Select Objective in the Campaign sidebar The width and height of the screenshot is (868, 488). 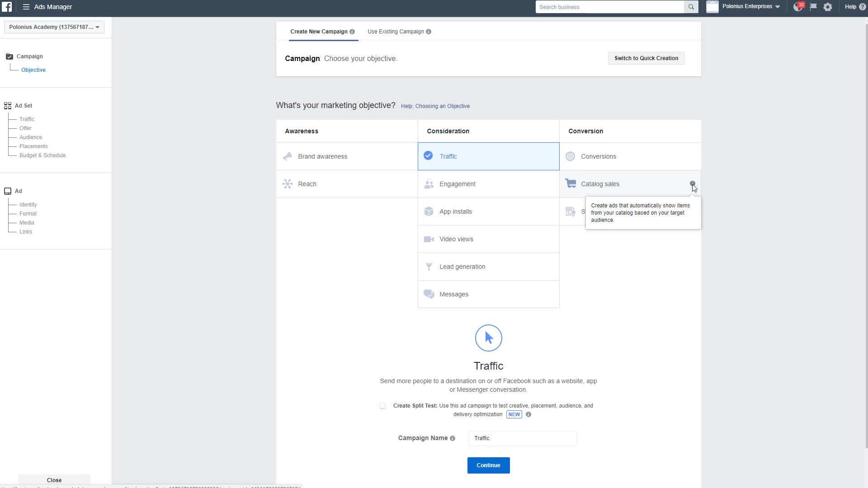(x=33, y=70)
